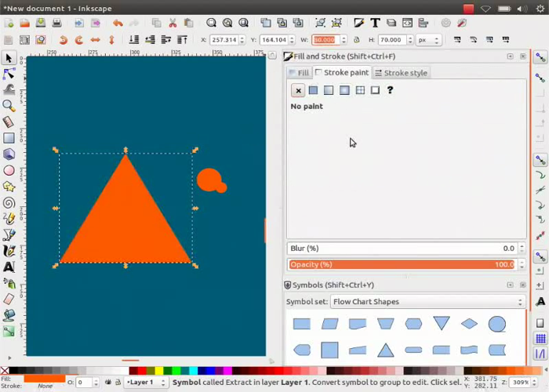Flip selection horizontally
The width and height of the screenshot is (549, 392).
(96, 39)
